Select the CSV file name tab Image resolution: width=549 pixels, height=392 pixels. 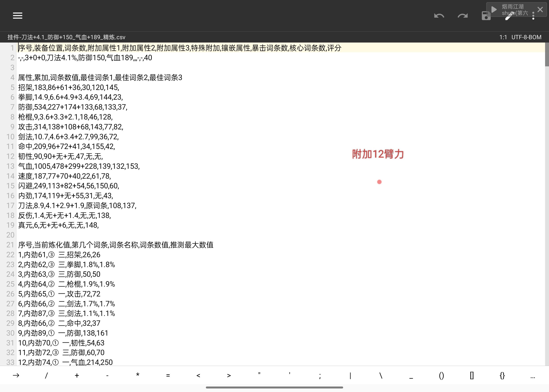pyautogui.click(x=66, y=37)
